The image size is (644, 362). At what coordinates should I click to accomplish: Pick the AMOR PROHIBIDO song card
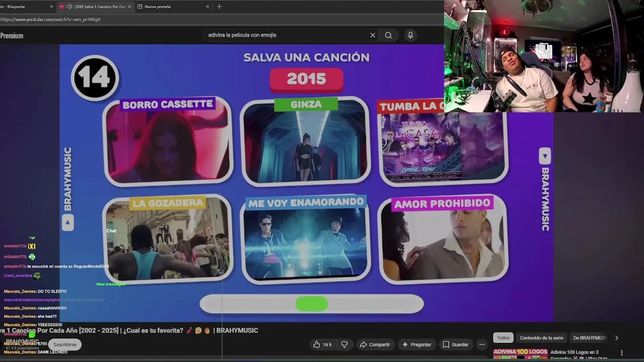click(x=443, y=239)
